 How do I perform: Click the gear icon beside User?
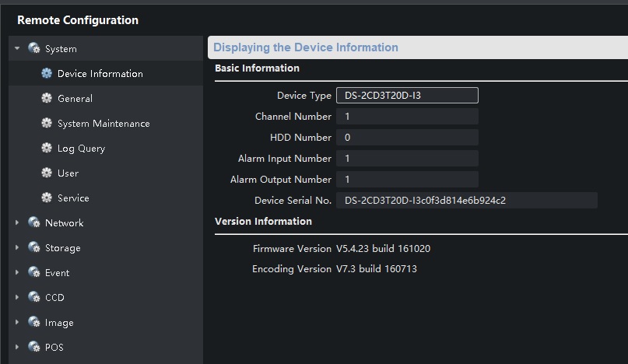[x=47, y=173]
